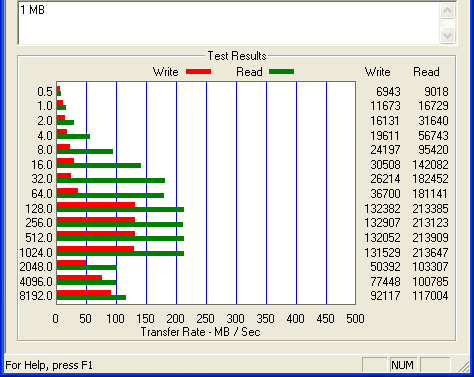474x377 pixels.
Task: Click the Transfer Rate - MB / Sec axis label
Action: pos(200,332)
